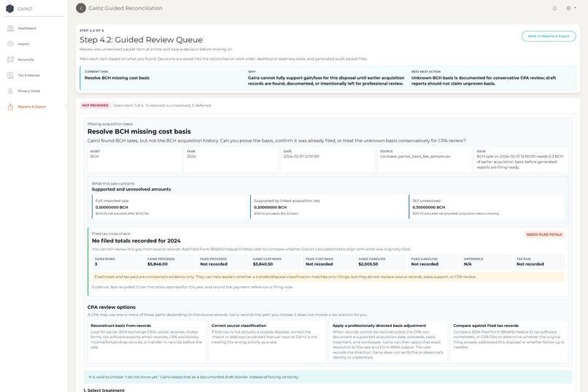Click the Step 4.2: Guided Review Queue heading
The image size is (588, 392).
pyautogui.click(x=141, y=39)
